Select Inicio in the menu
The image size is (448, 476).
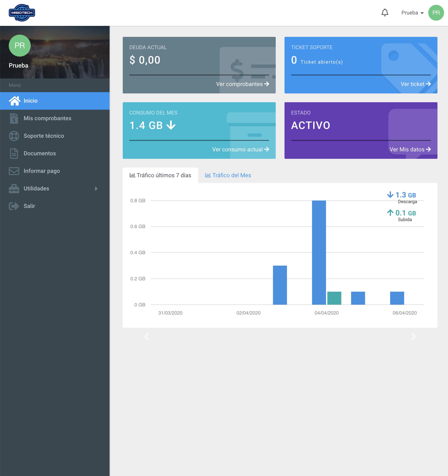tap(55, 101)
